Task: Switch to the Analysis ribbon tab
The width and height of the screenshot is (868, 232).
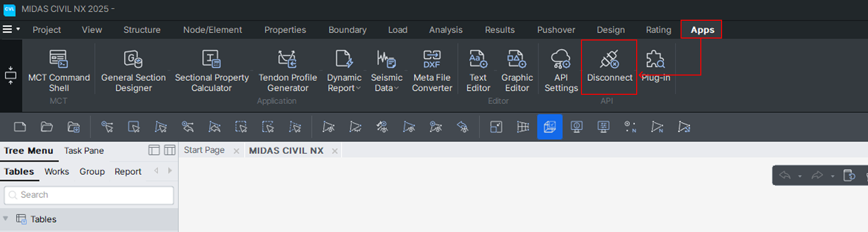Action: point(446,30)
